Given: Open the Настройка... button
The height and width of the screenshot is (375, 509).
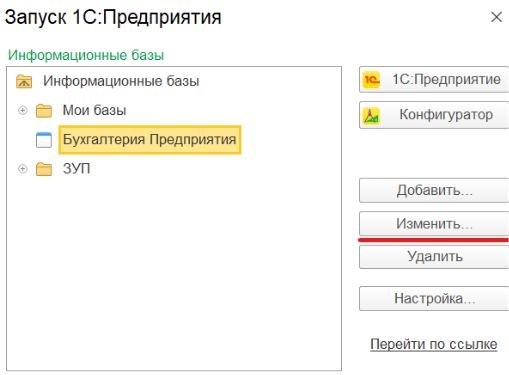Looking at the screenshot, I should 434,298.
